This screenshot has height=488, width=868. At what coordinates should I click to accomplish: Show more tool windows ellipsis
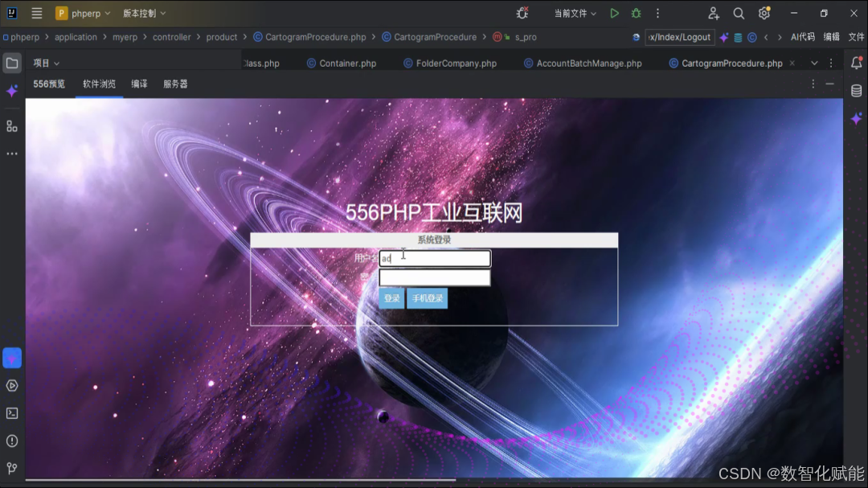[11, 154]
